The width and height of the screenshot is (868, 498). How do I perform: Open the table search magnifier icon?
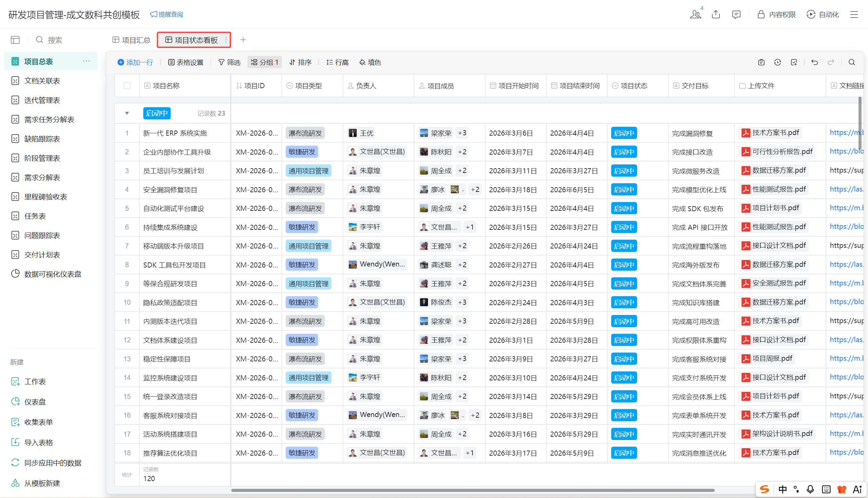tap(852, 62)
